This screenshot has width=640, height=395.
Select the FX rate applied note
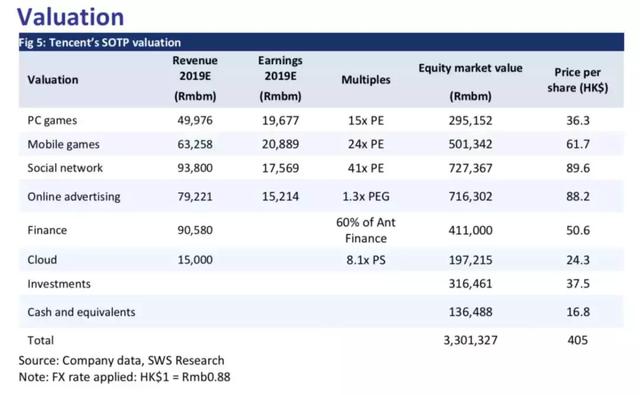tap(124, 377)
